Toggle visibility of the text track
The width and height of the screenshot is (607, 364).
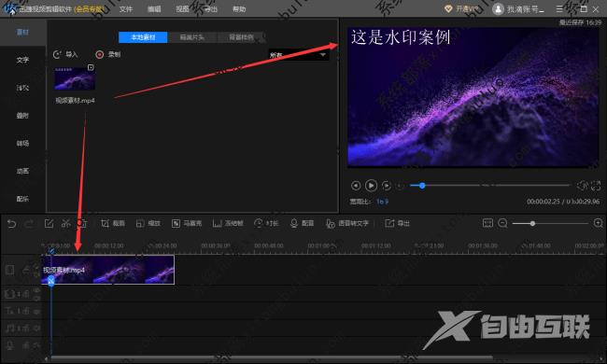click(36, 311)
